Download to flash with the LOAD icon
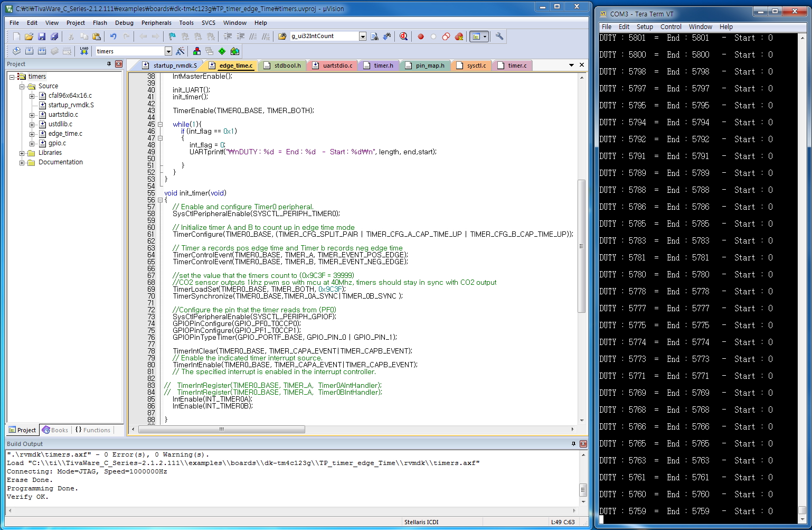This screenshot has height=530, width=812. pos(84,51)
